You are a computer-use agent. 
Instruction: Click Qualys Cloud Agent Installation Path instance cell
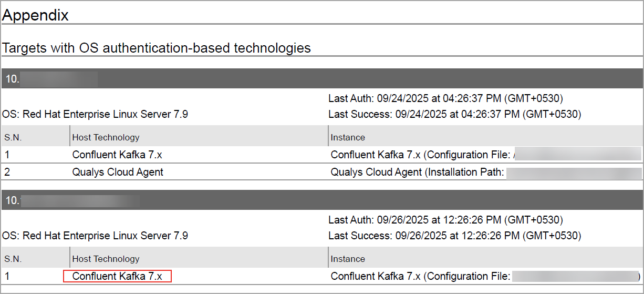pos(418,171)
